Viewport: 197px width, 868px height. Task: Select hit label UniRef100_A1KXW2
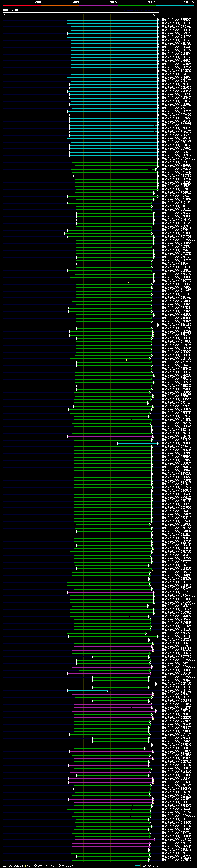click(177, 47)
